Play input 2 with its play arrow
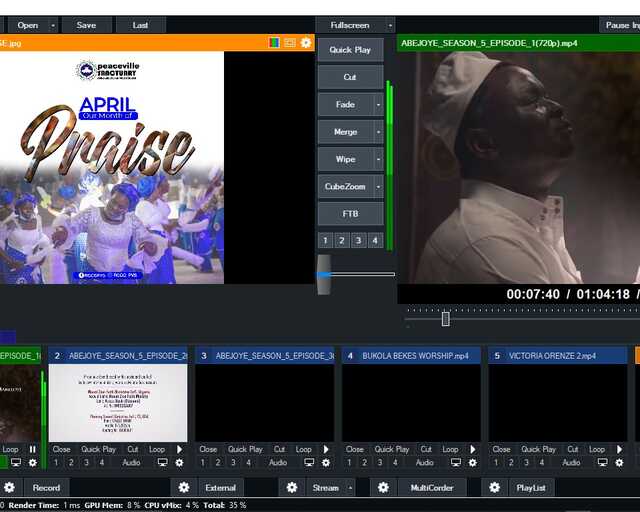 point(180,449)
